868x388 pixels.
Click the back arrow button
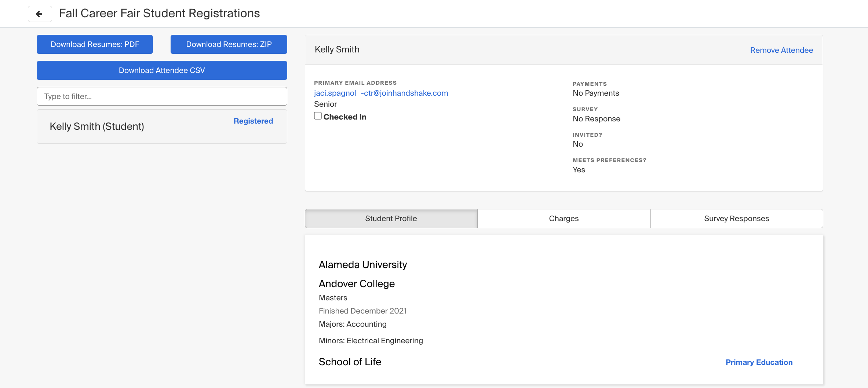point(40,14)
